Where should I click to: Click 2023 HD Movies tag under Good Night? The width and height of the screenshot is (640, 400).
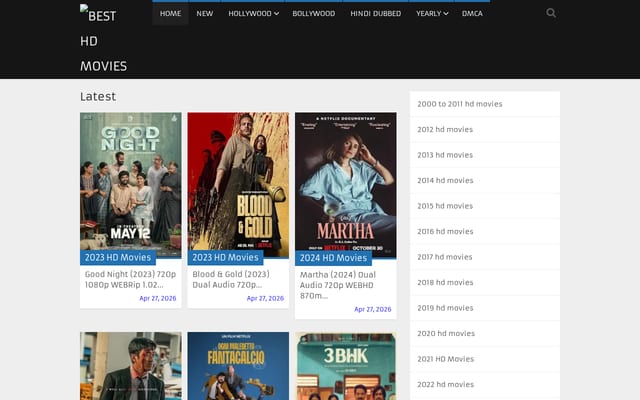click(x=118, y=258)
